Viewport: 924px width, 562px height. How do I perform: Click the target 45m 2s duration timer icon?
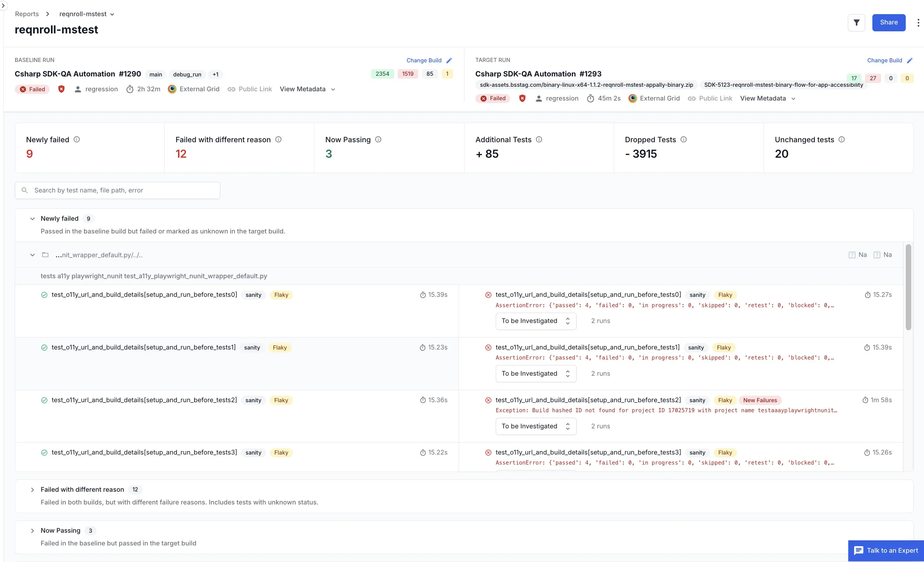[x=590, y=98]
